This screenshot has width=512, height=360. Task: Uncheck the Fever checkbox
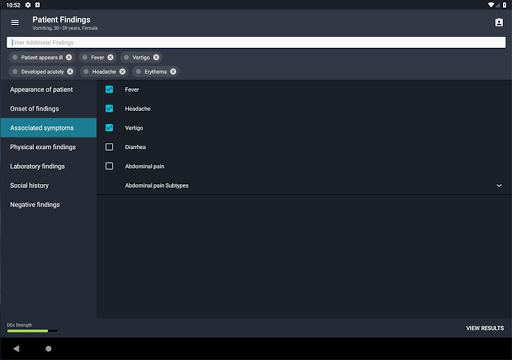[109, 89]
